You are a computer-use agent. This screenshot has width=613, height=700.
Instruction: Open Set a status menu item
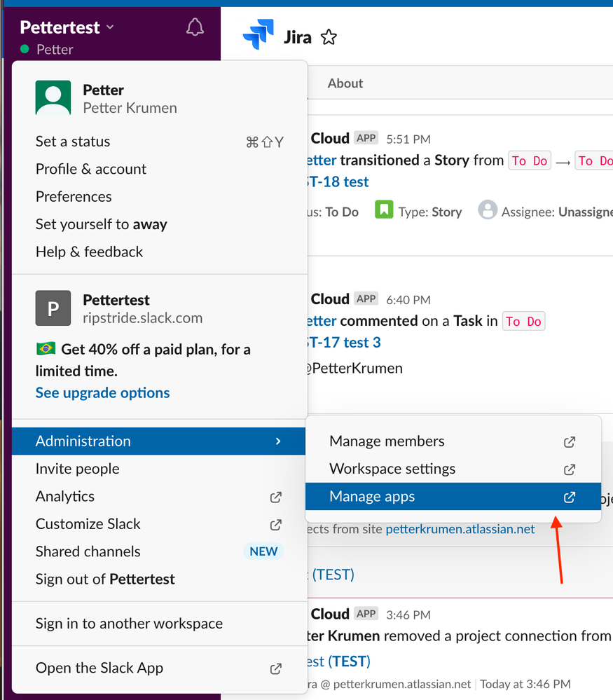160,142
